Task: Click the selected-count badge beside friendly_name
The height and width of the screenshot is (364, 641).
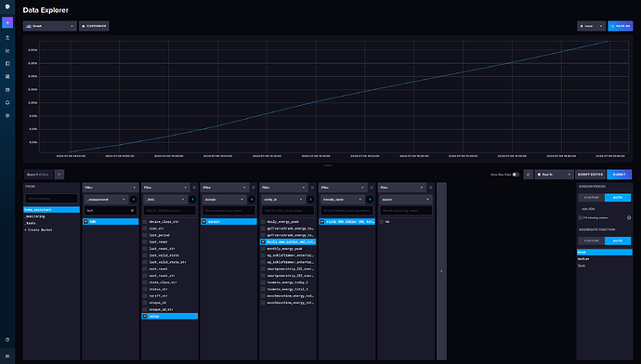Action: pos(370,200)
